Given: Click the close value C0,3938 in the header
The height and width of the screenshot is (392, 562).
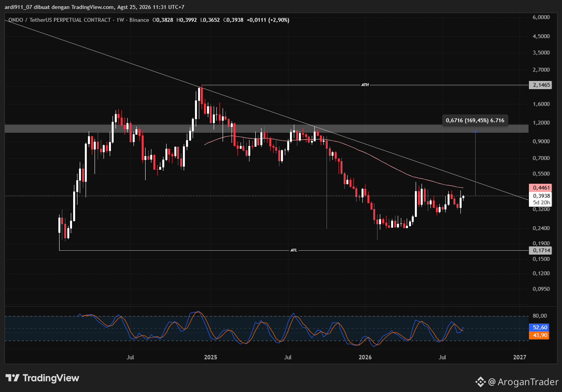Looking at the screenshot, I should tap(234, 20).
